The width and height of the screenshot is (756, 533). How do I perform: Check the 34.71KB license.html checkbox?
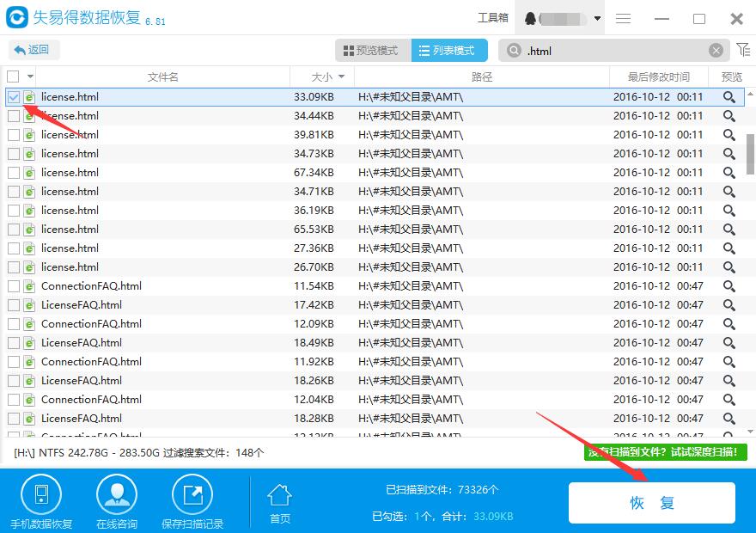pyautogui.click(x=14, y=192)
